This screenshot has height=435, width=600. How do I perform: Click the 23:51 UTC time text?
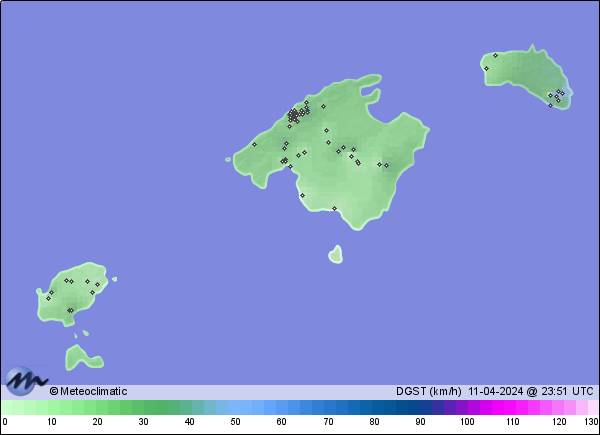(567, 391)
